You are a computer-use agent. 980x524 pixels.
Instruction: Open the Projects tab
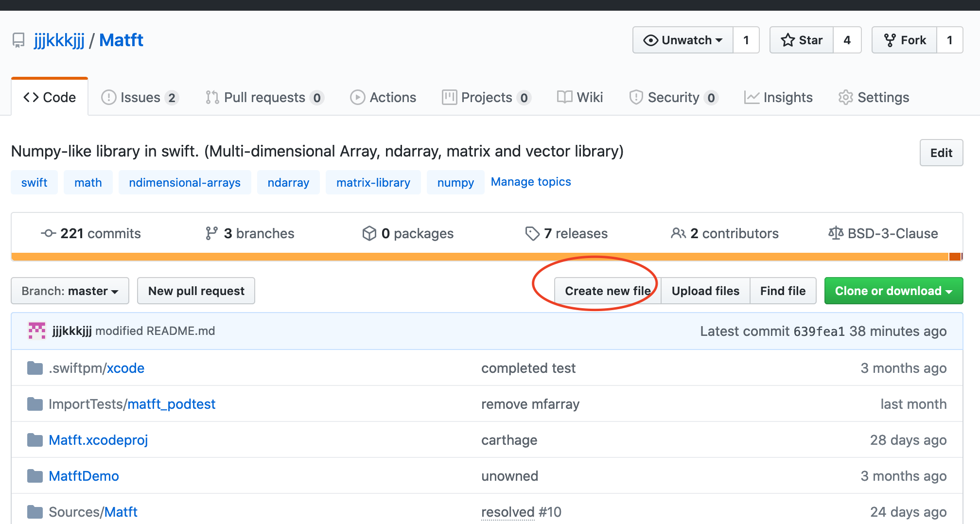(x=487, y=97)
